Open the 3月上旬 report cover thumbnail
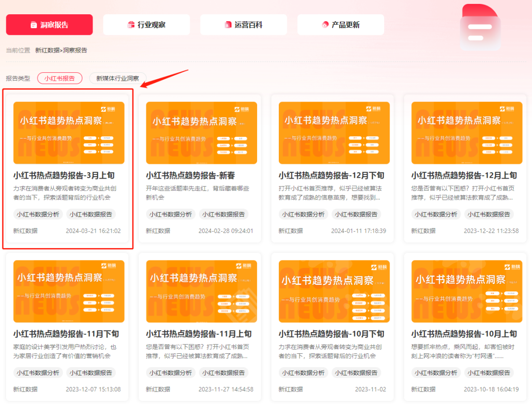Viewport: 532px width, 407px height. [x=69, y=133]
